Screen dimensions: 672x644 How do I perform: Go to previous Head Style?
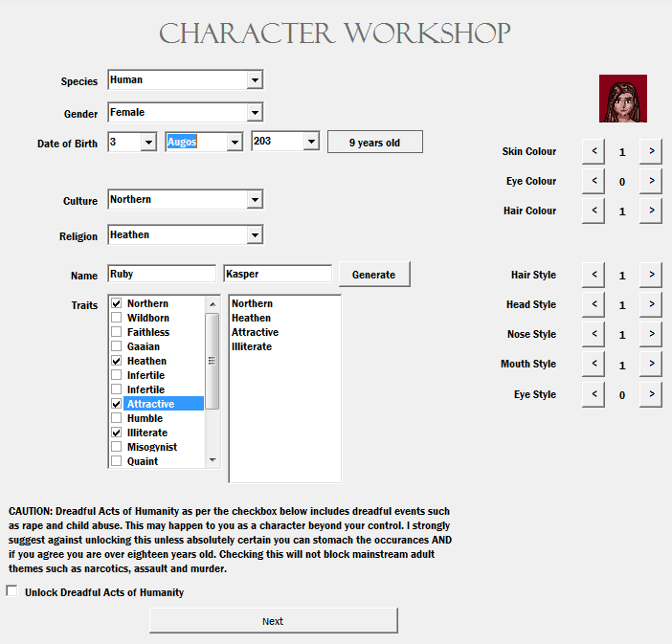594,304
